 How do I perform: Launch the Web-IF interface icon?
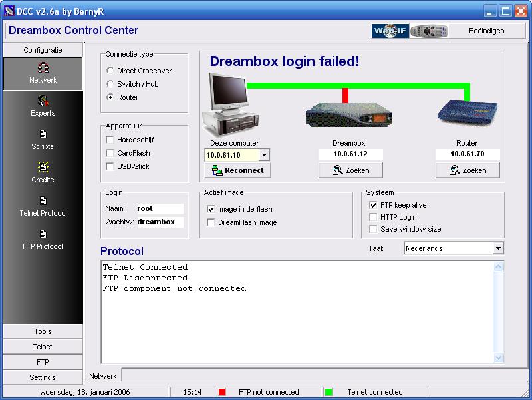point(390,31)
